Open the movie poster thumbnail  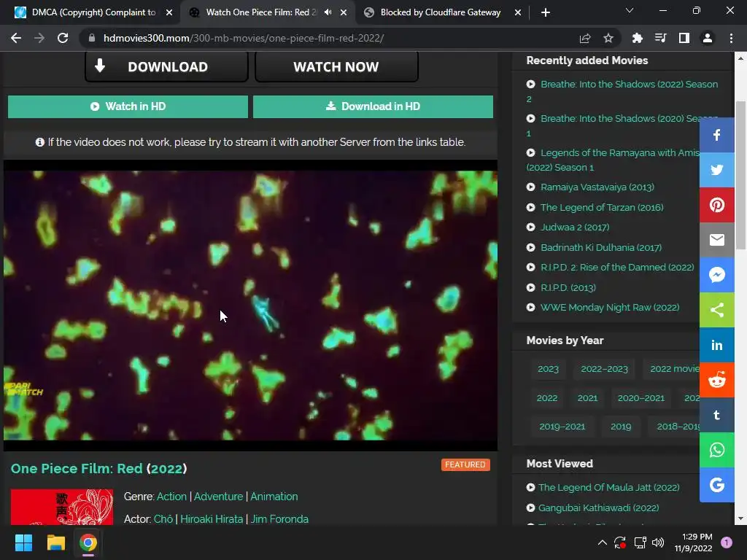coord(62,507)
